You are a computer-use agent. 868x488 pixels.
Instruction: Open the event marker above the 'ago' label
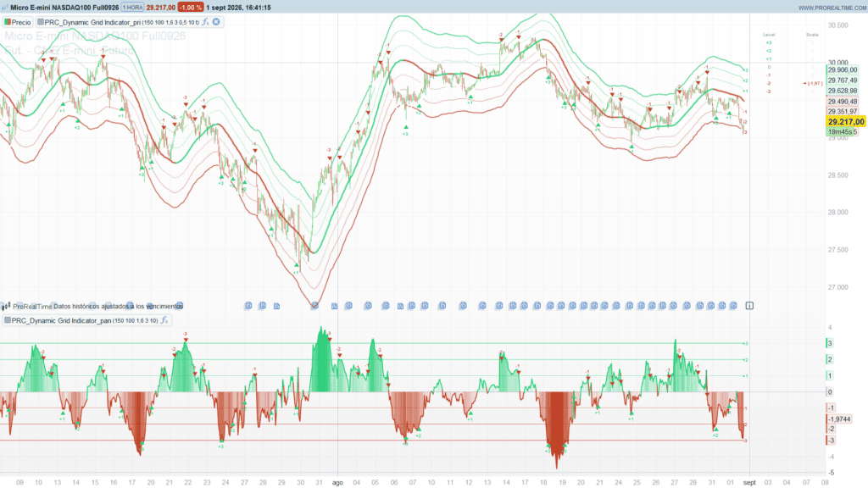coord(334,306)
